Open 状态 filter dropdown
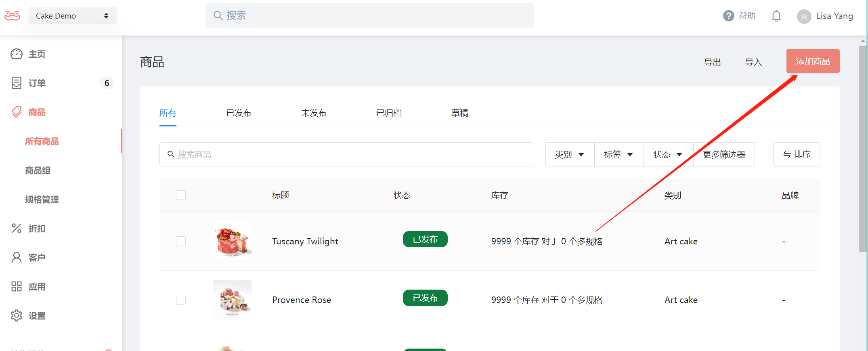This screenshot has width=868, height=351. coord(668,154)
